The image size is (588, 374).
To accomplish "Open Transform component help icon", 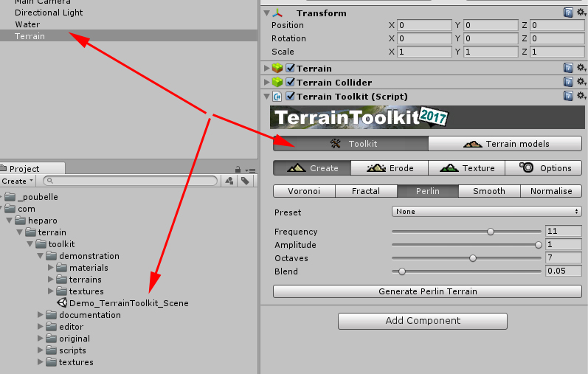I will point(568,13).
